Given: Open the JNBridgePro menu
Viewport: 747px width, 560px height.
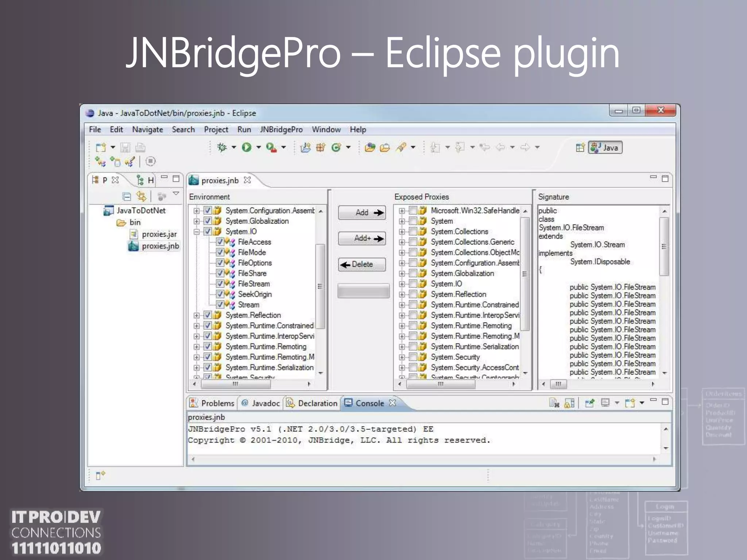Looking at the screenshot, I should coord(281,129).
